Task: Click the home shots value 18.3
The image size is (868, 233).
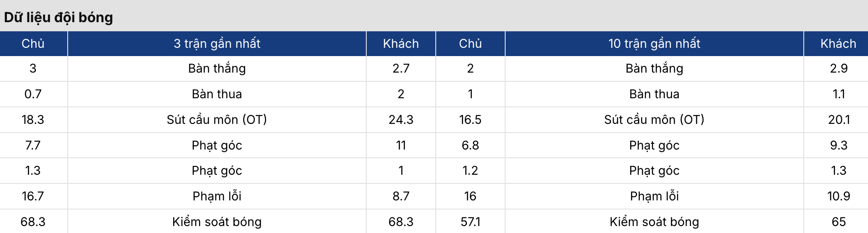Action: click(x=33, y=120)
